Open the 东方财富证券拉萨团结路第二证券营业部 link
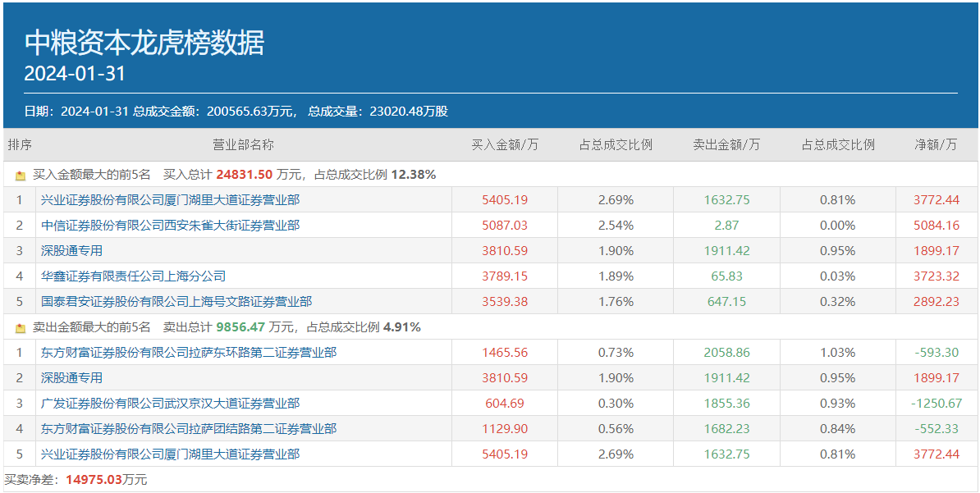The image size is (980, 493). (189, 429)
